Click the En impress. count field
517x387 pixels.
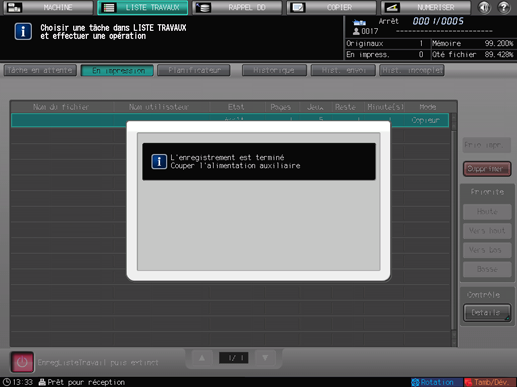pos(386,55)
